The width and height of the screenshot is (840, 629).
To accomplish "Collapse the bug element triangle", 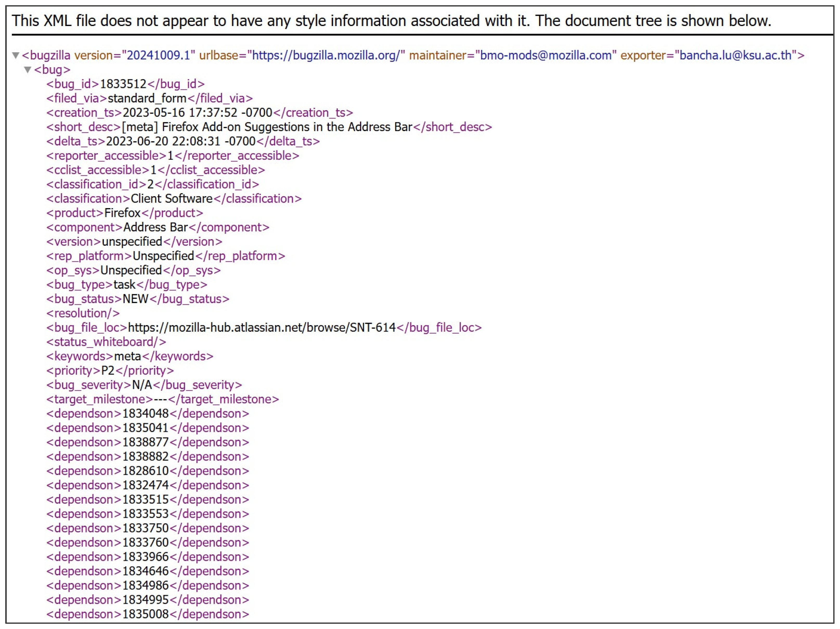I will pos(27,70).
